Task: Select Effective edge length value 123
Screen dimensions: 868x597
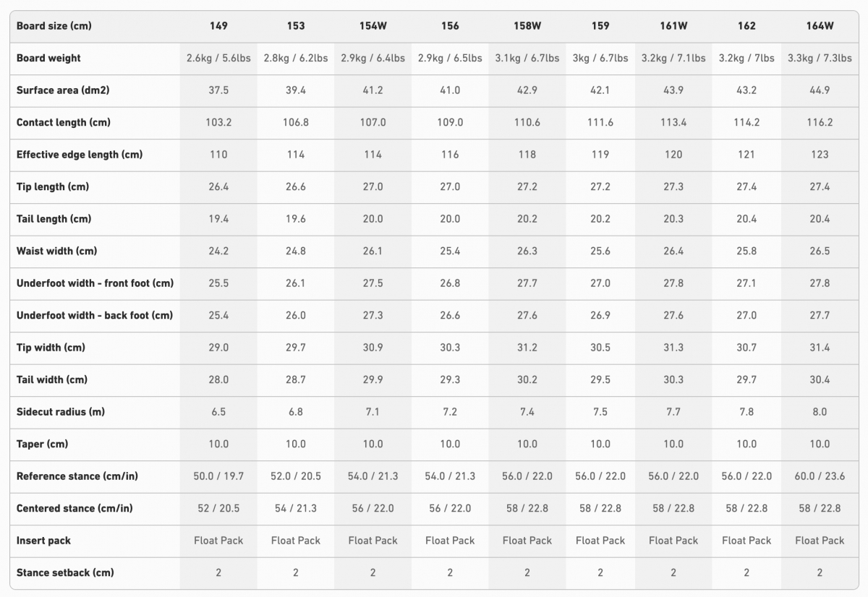Action: coord(820,155)
